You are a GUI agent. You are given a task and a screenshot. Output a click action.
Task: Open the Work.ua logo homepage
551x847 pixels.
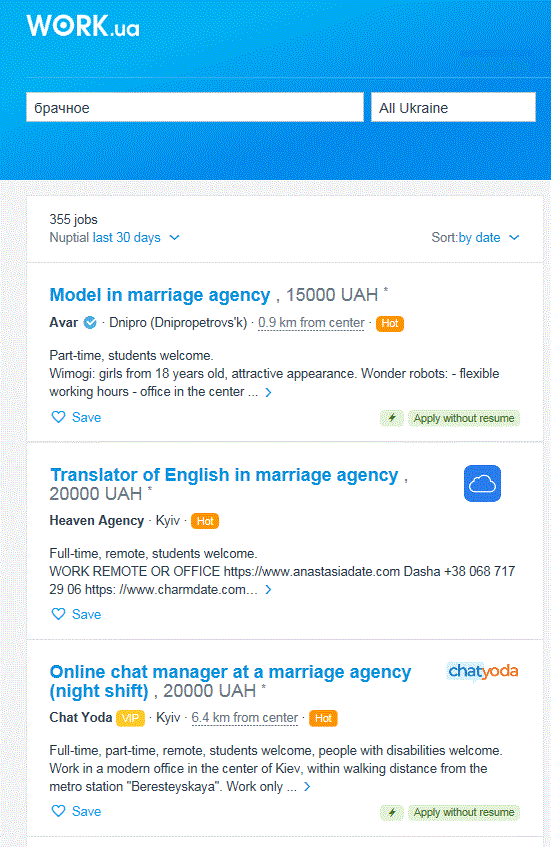pos(83,25)
